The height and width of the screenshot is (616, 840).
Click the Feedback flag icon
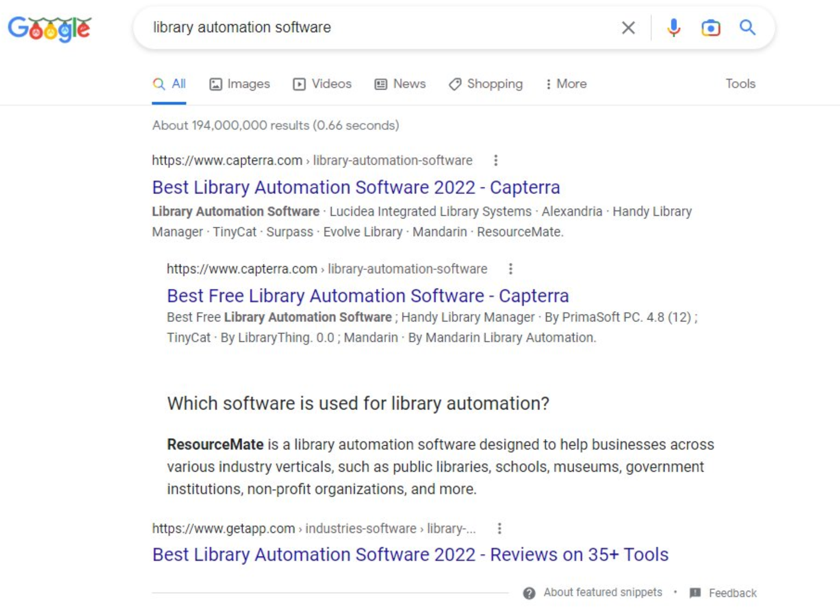click(x=695, y=593)
